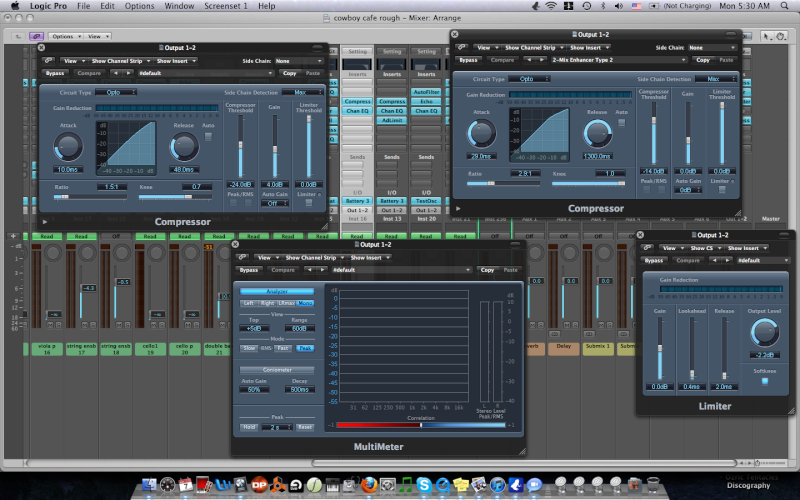
Task: Open Side Chain None dropdown in left Compressor
Action: coord(298,61)
